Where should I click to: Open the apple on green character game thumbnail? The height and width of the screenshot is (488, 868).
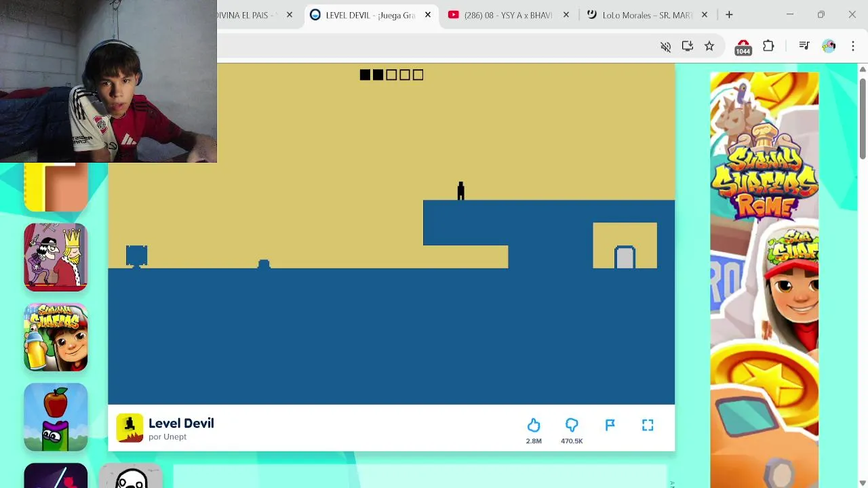(x=56, y=417)
